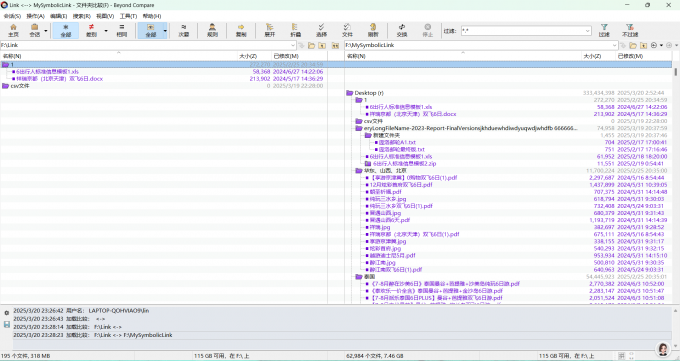Click the log panel settings gear icon

(x=7, y=313)
